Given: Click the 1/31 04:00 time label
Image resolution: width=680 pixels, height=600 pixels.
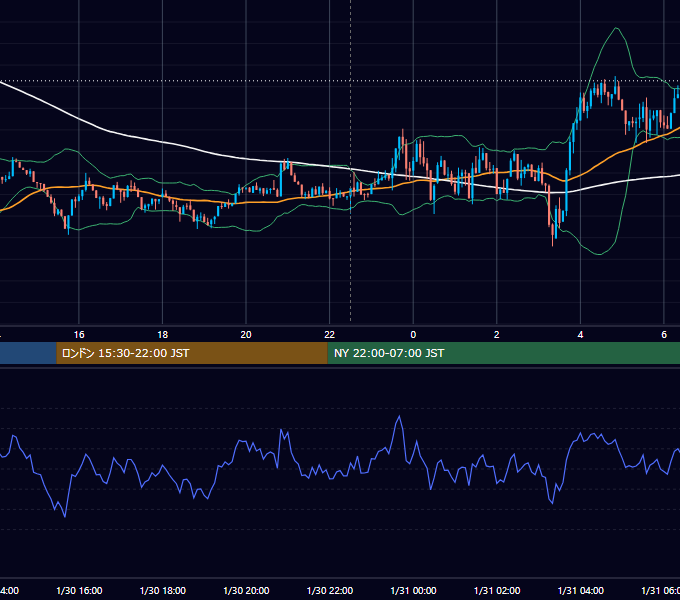Looking at the screenshot, I should coord(580,590).
